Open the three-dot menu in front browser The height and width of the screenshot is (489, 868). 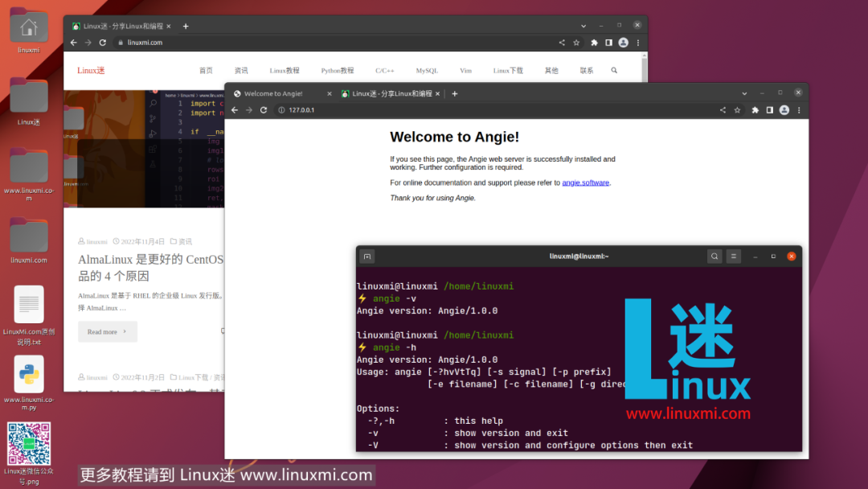(799, 110)
